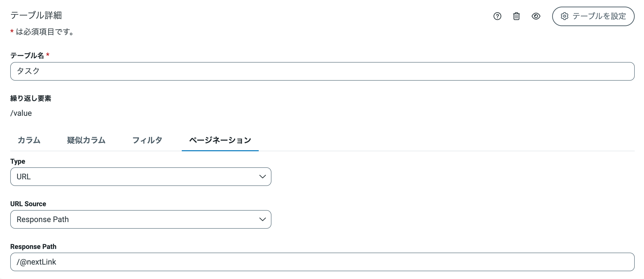The image size is (644, 279).
Task: Click the /value repeating element path
Action: (21, 113)
